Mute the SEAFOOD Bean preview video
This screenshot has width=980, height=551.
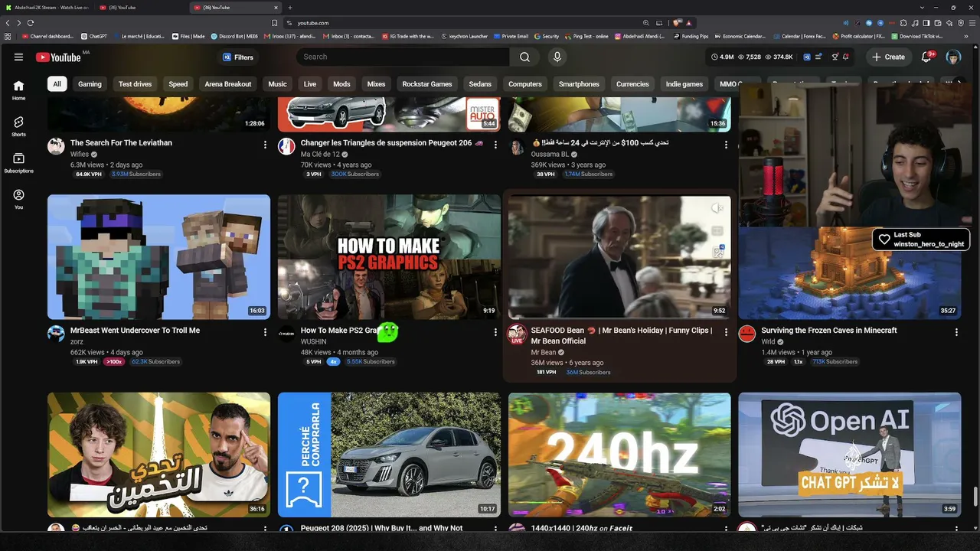pyautogui.click(x=717, y=208)
